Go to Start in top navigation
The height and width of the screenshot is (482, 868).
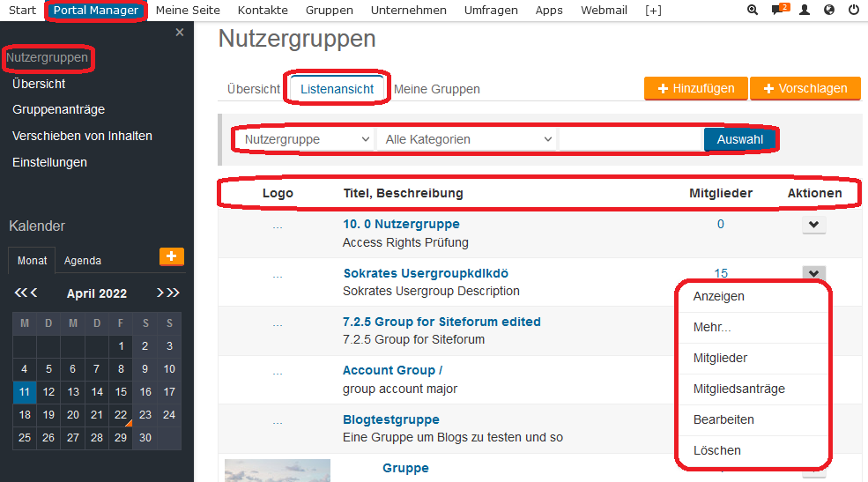[x=23, y=10]
